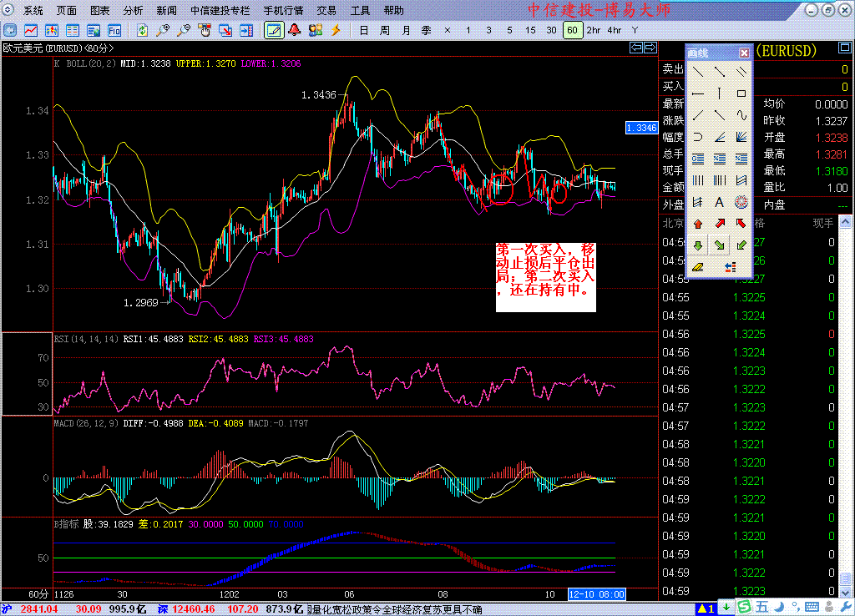Select the vertical line drawing tool

click(719, 93)
